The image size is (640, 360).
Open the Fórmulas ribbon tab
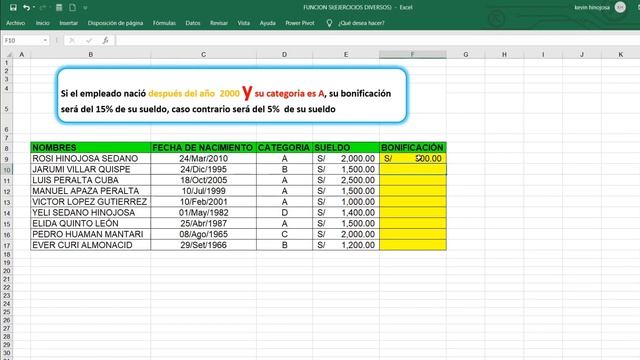[164, 23]
